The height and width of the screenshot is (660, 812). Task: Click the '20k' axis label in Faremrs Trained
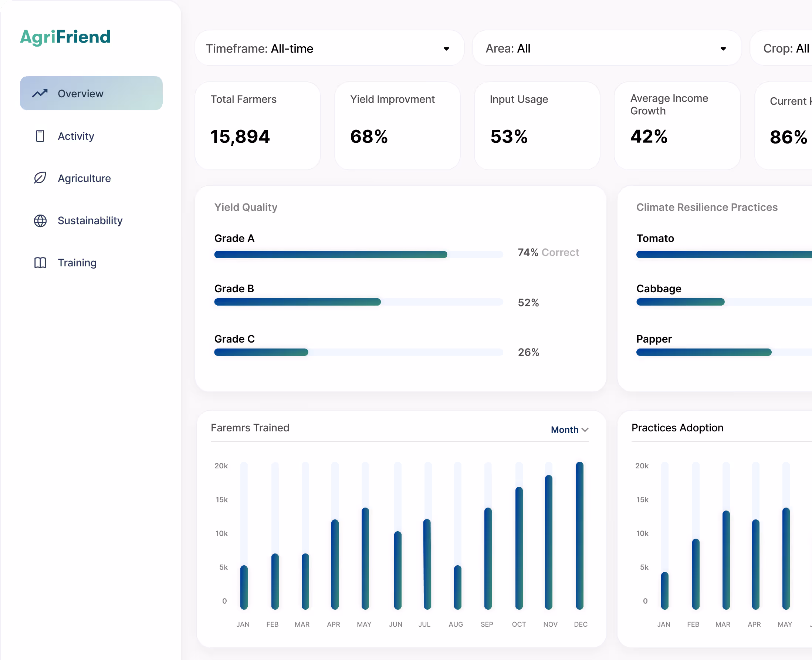click(221, 466)
